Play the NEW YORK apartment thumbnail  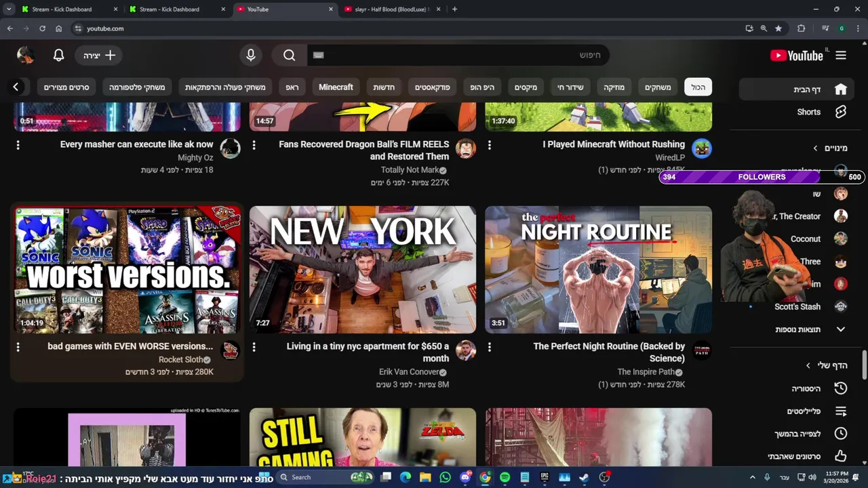(x=363, y=270)
